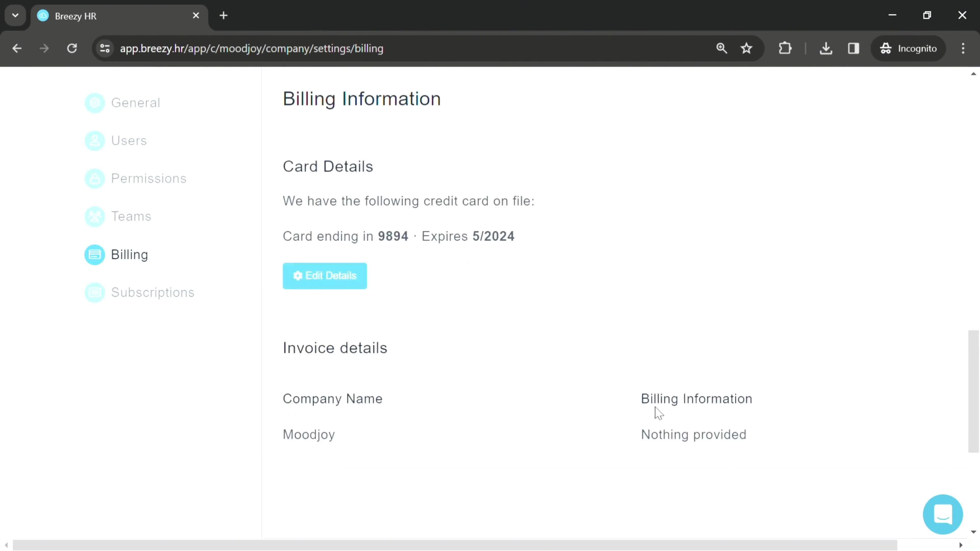Navigate to General settings tab

point(135,102)
